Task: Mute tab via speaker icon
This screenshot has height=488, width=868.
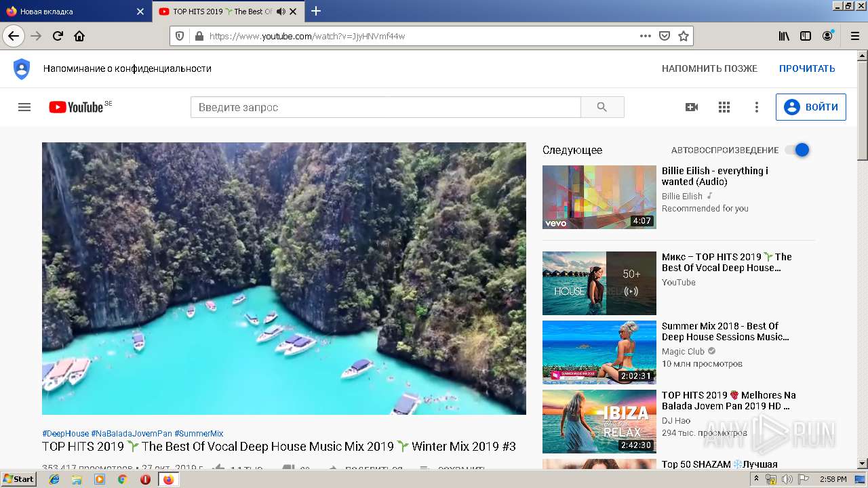Action: 281,12
